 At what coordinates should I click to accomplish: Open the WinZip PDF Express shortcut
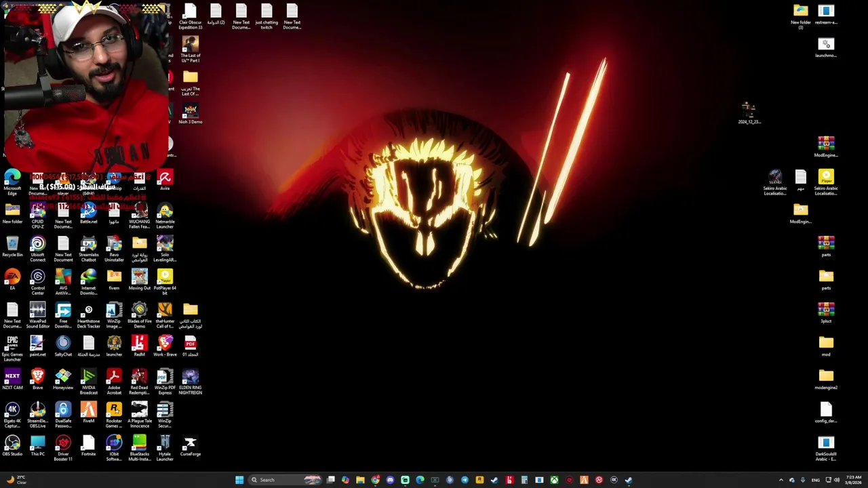point(165,382)
